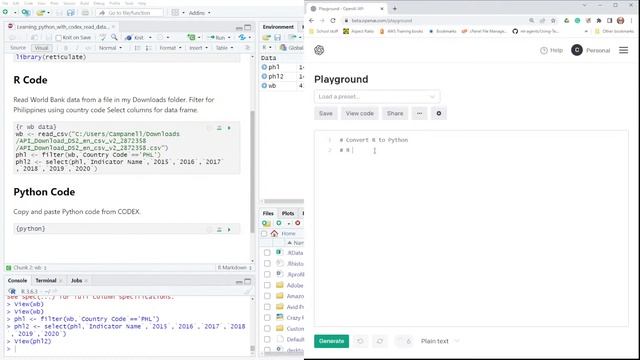Expand the ph12 data object
This screenshot has width=640, height=360.
(264, 76)
